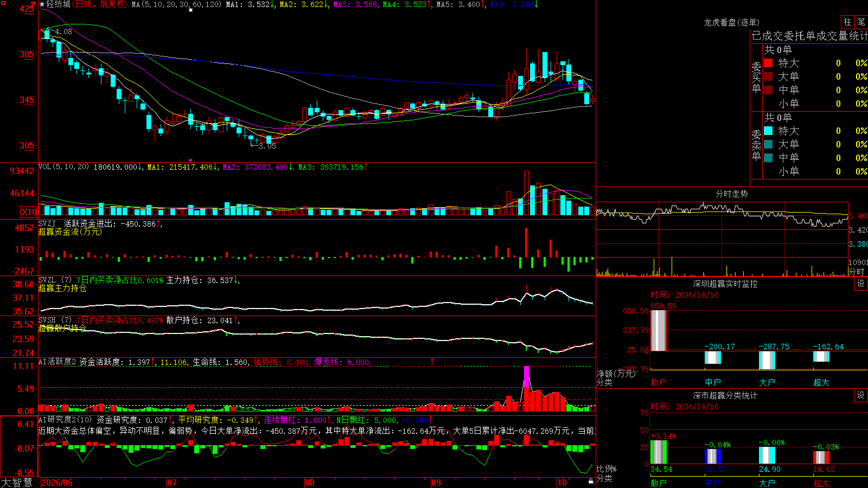
Task: Switch order view to 柱 (bar) mode
Action: coord(847,22)
